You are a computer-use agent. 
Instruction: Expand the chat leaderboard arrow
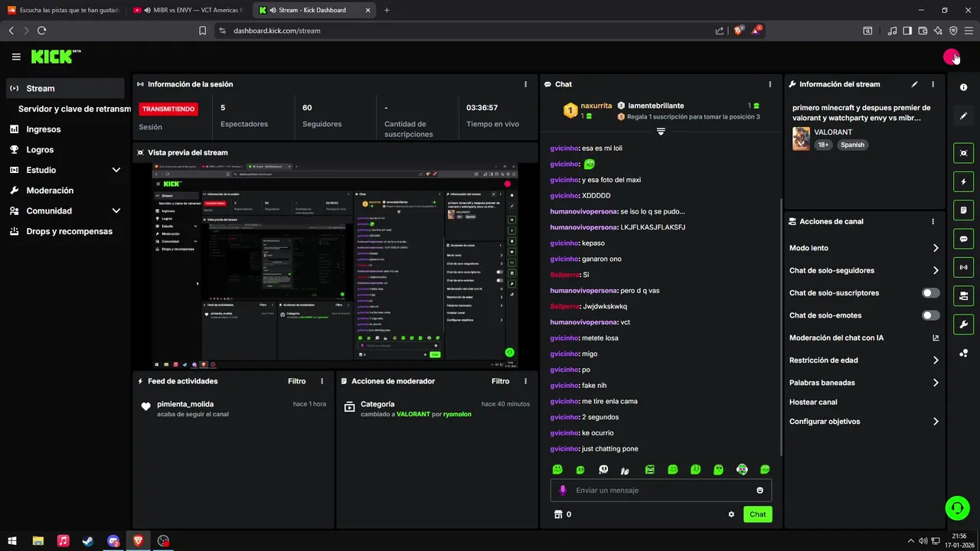click(661, 132)
